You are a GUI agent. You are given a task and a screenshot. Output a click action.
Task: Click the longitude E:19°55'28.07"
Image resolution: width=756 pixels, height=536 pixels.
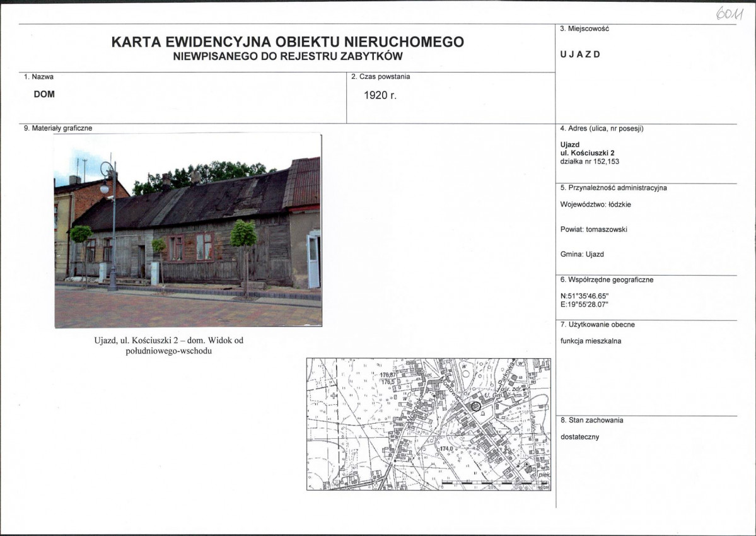[x=584, y=305]
